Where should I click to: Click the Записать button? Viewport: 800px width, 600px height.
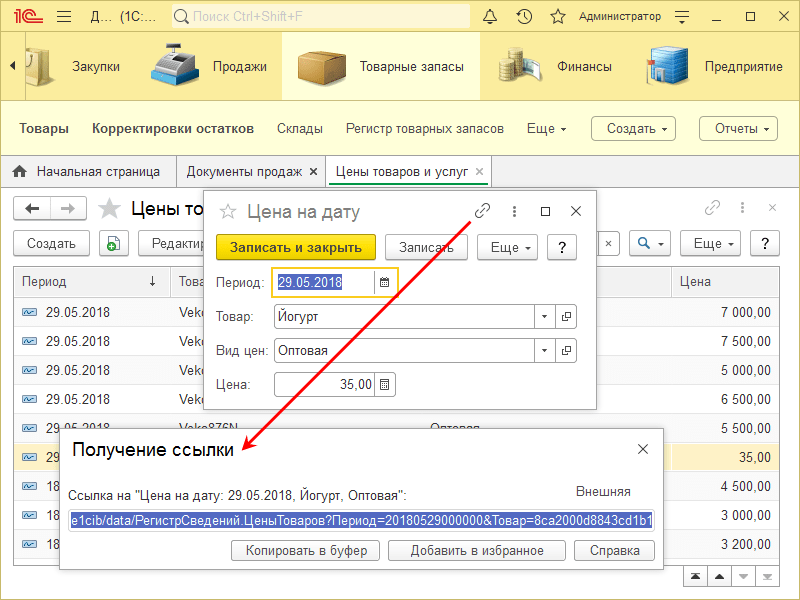point(426,247)
